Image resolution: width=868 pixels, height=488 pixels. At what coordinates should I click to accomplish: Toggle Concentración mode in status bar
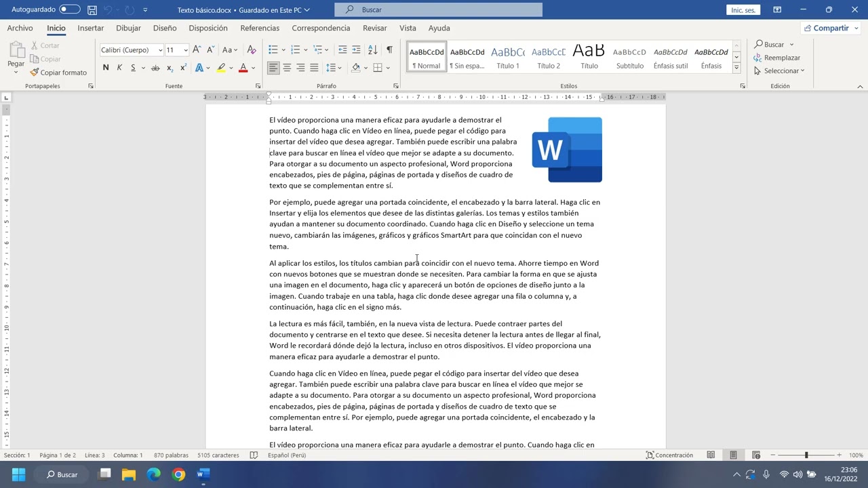click(669, 455)
